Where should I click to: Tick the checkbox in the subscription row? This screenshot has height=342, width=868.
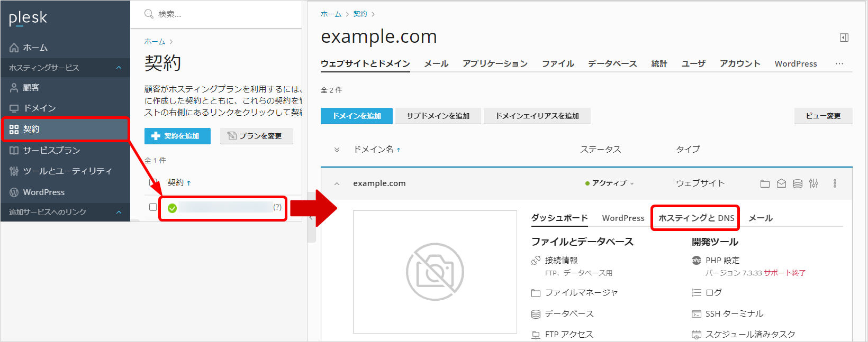[153, 207]
